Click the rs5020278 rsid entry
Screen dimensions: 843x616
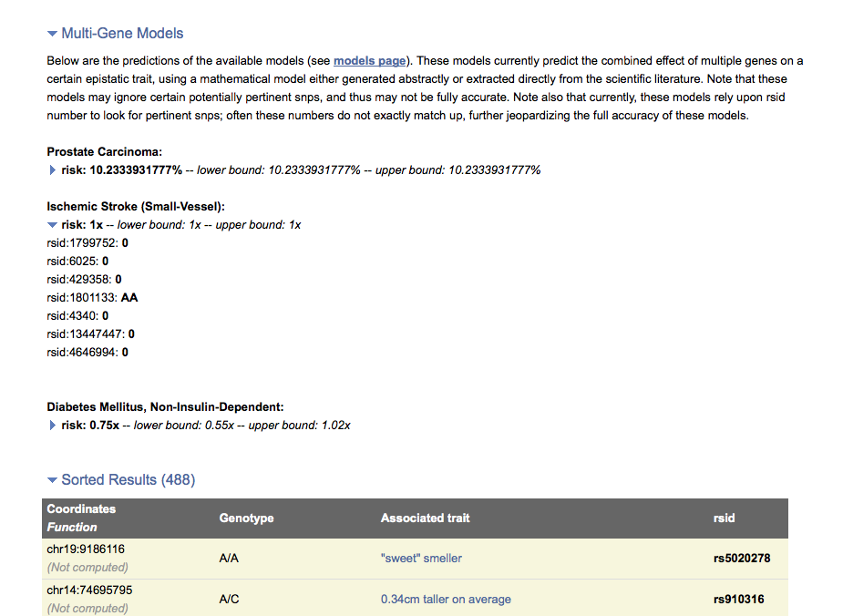coord(741,558)
